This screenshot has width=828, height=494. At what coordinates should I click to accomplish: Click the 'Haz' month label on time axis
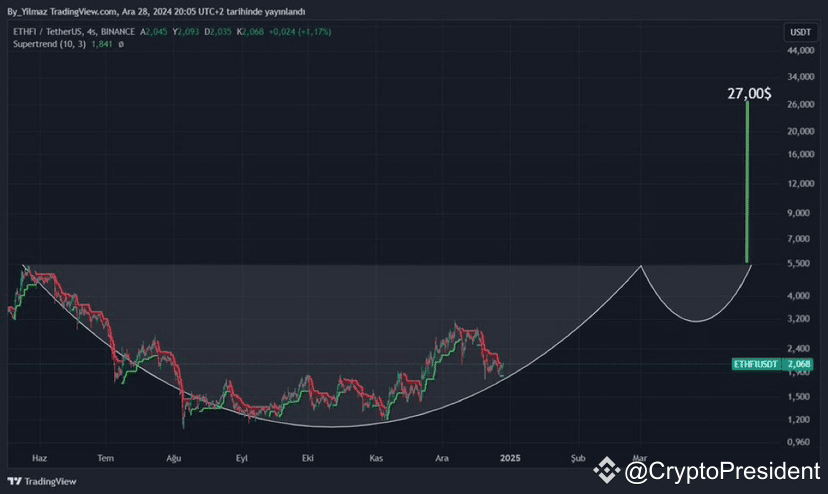click(40, 458)
